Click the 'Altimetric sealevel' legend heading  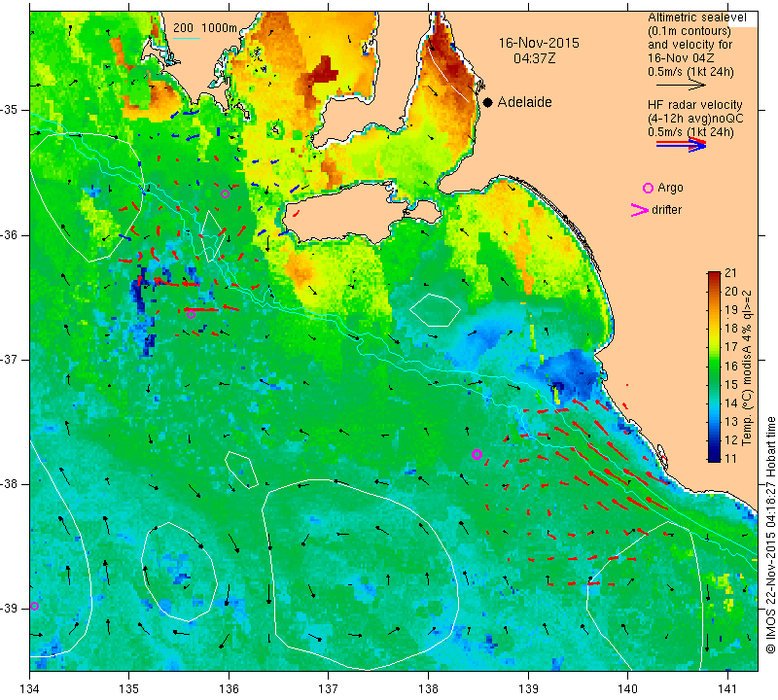pos(696,17)
